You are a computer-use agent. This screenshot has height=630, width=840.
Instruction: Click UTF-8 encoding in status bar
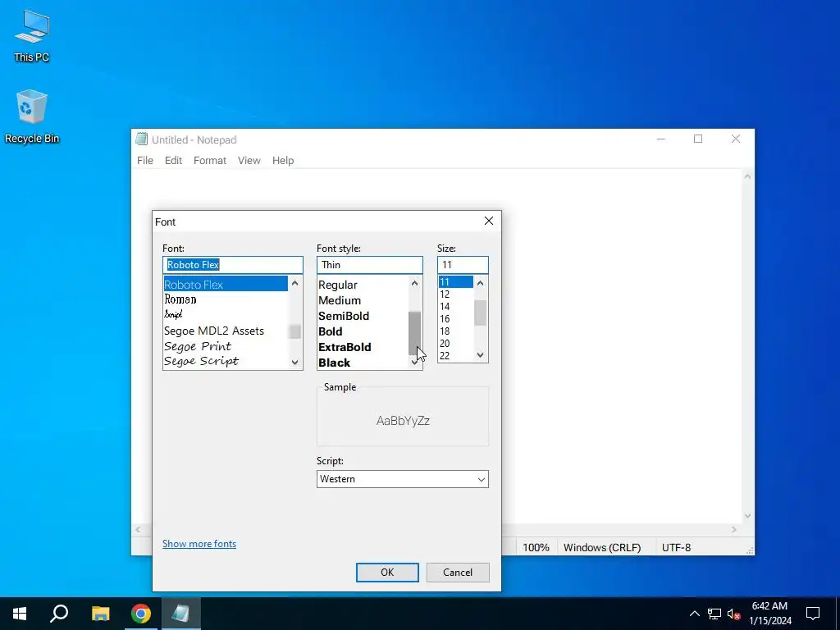[x=676, y=547]
